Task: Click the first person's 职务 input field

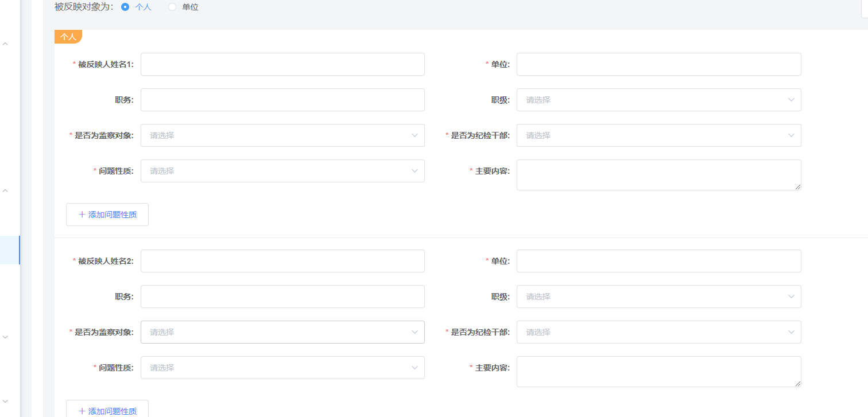Action: click(282, 100)
